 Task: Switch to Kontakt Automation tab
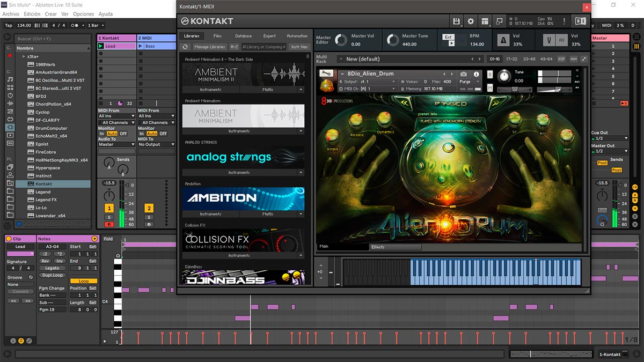(297, 36)
